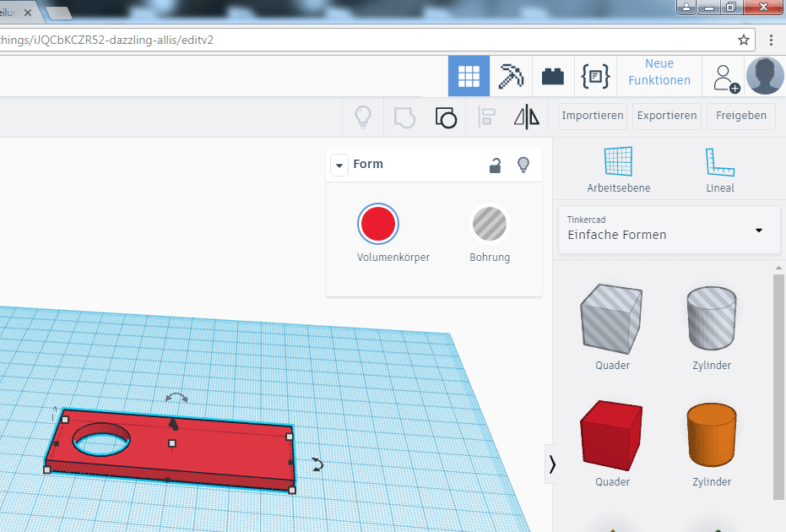Click the curved rotation arrow above the shape
Screen dimensions: 786x532
(x=176, y=398)
